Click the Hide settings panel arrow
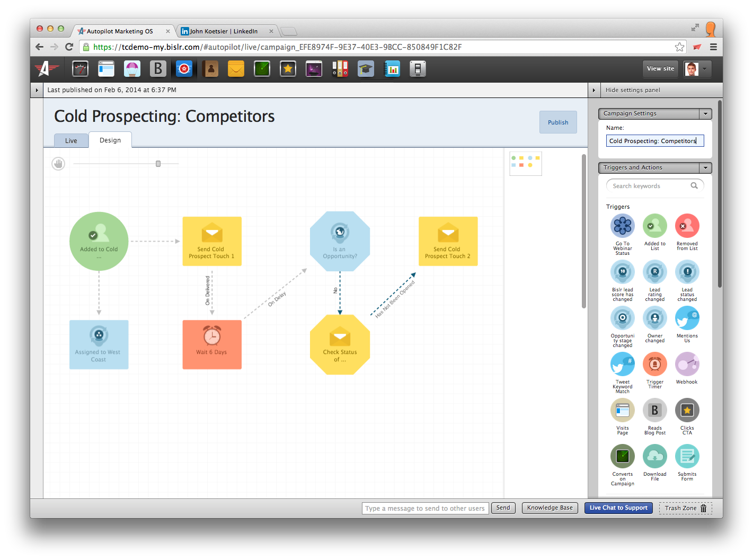 pyautogui.click(x=594, y=90)
